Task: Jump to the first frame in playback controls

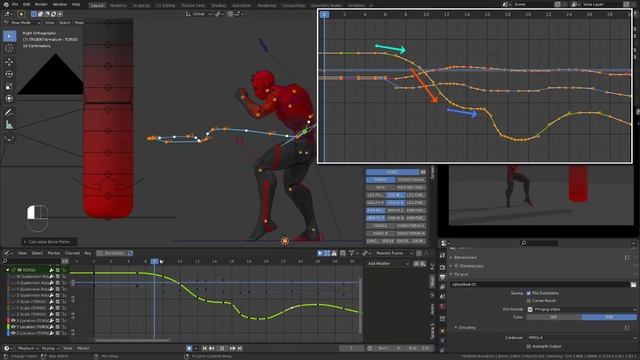Action: coord(204,348)
